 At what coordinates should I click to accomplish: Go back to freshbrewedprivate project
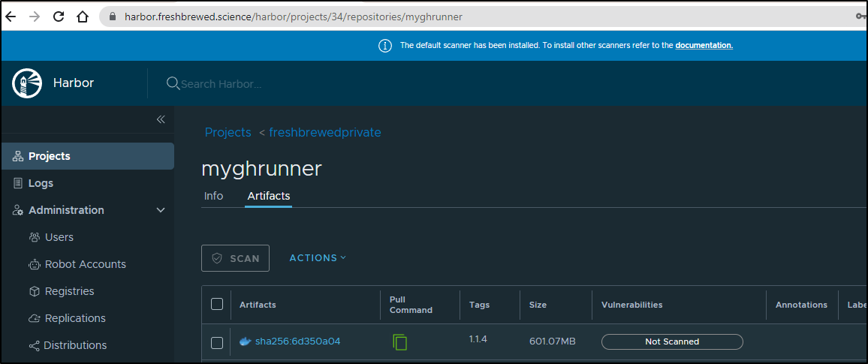tap(324, 133)
